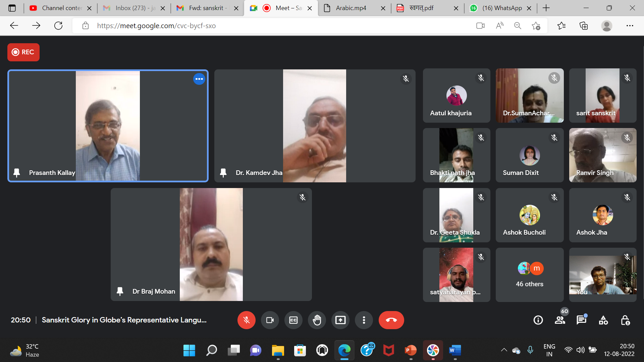Click the Present now screen share icon
The height and width of the screenshot is (362, 644).
coord(340,320)
